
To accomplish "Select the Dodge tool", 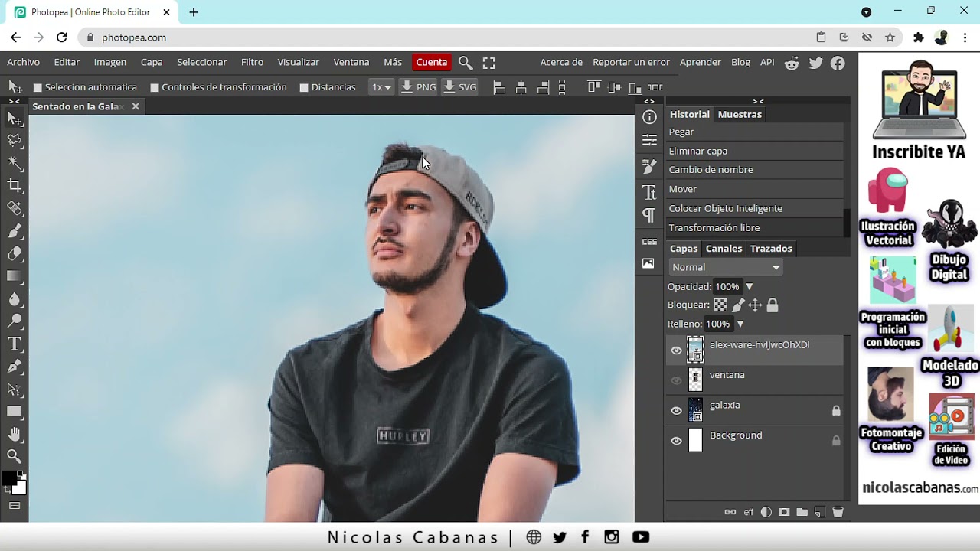I will click(x=15, y=321).
